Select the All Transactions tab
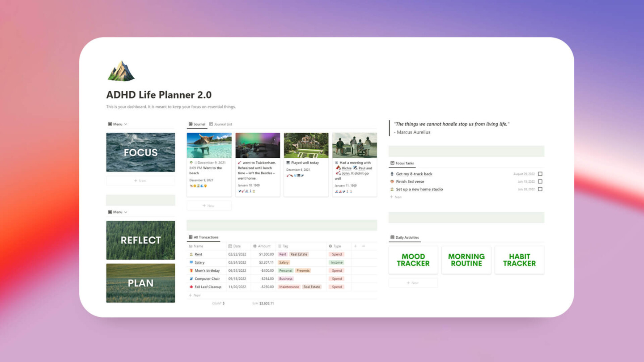 (203, 237)
